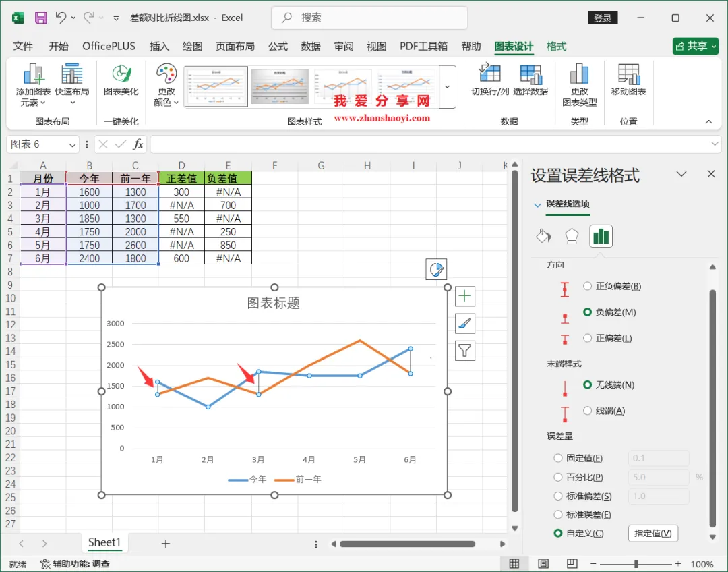Click Chart Filters funnel button

(x=464, y=350)
